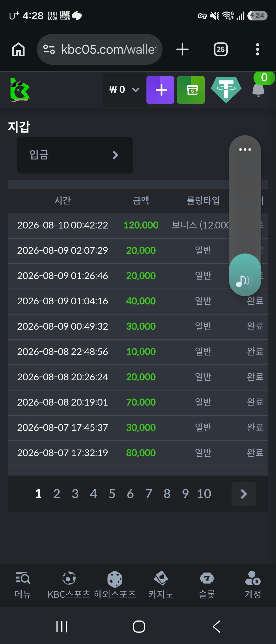Viewport: 276px width, 644px height.
Task: Tap the browser address bar
Action: (x=100, y=49)
